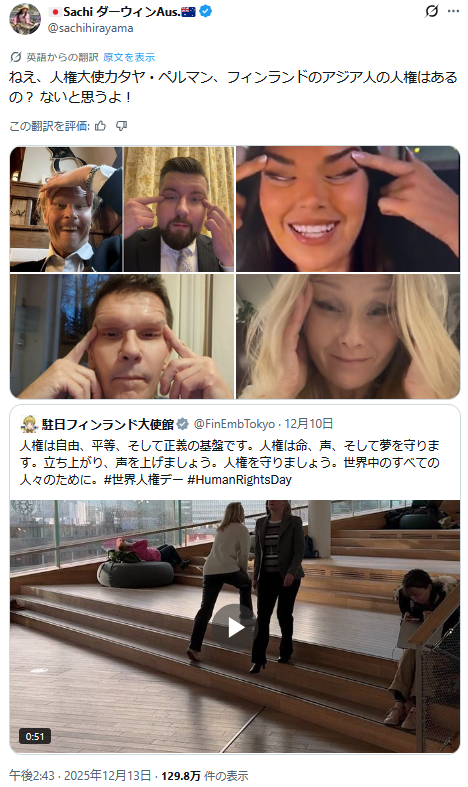Open the photo of smiling dark-haired woman
The height and width of the screenshot is (787, 468).
348,209
